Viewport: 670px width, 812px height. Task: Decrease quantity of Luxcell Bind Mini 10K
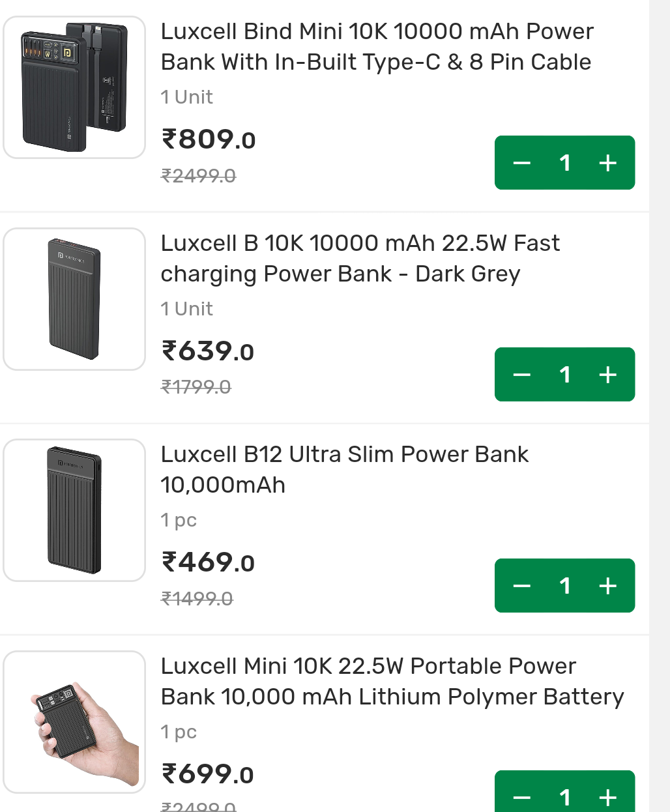point(521,162)
